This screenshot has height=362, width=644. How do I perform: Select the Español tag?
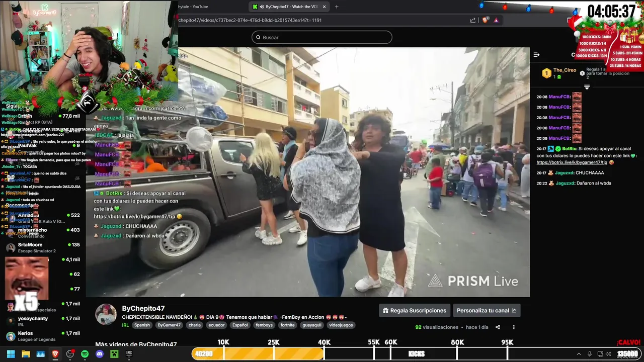point(240,325)
